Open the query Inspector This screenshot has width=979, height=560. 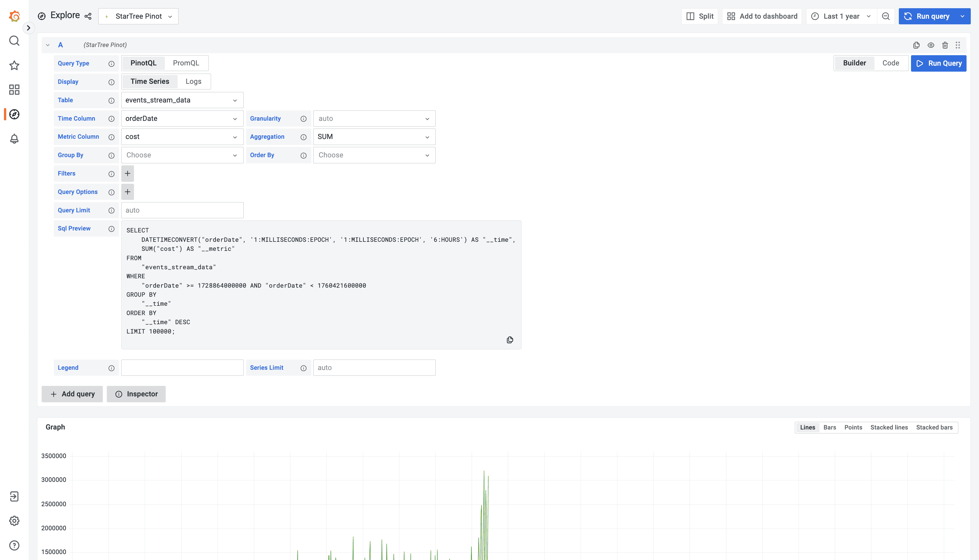coord(136,394)
